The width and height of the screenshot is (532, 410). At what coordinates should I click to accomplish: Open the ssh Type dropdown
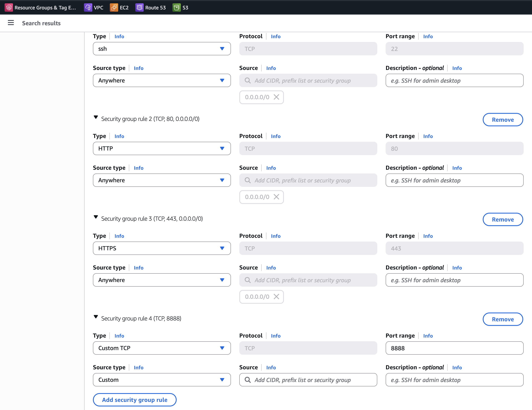[162, 49]
